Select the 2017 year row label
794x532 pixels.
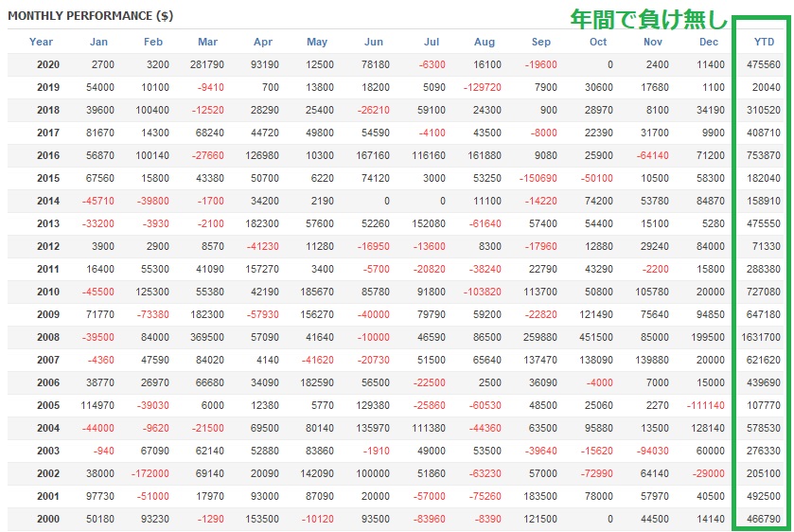(48, 133)
